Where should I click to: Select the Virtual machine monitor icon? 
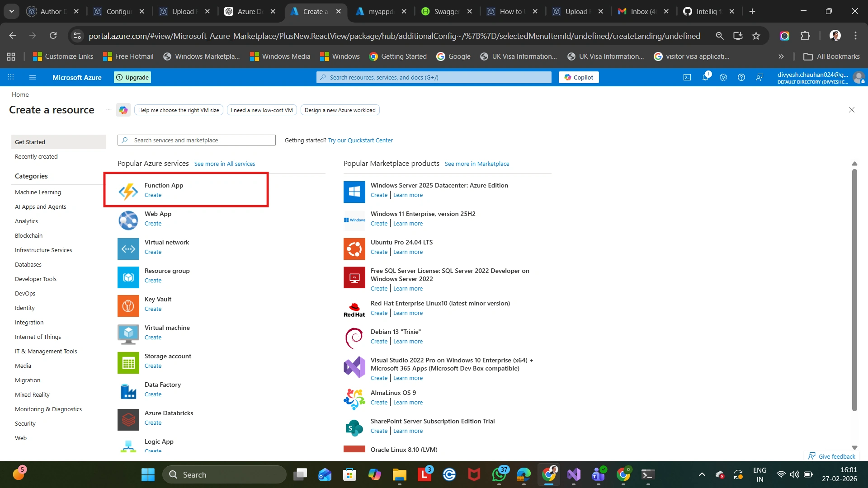tap(128, 334)
